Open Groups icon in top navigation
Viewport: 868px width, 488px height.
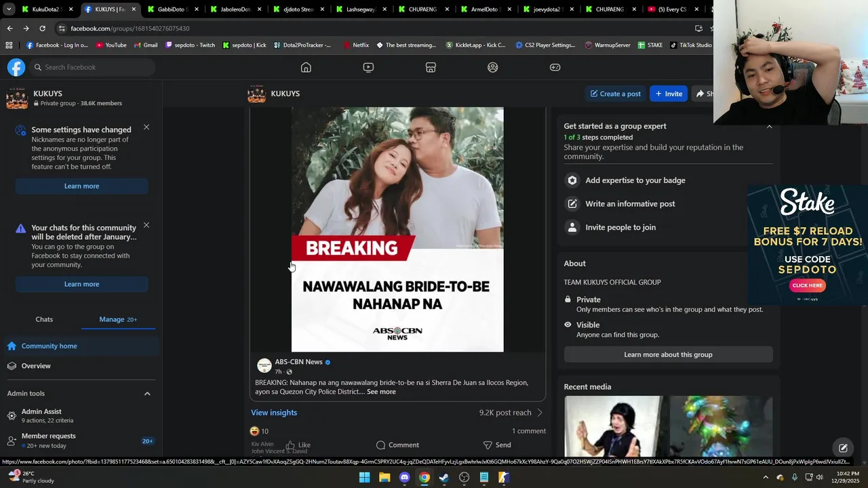pos(493,67)
